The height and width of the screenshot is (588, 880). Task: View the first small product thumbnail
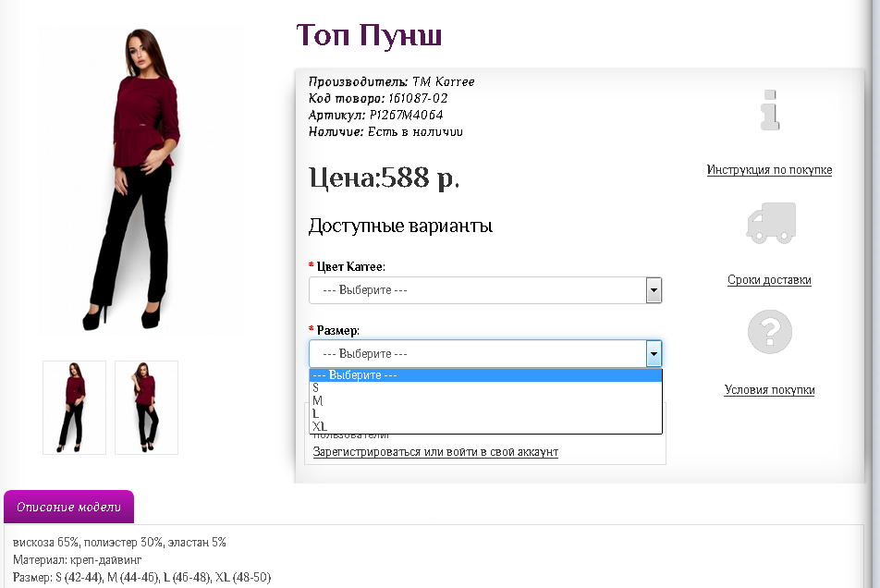[x=75, y=408]
